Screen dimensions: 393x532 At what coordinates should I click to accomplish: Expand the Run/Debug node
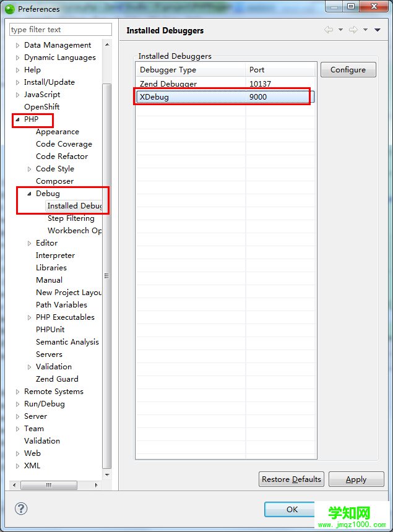pos(18,404)
